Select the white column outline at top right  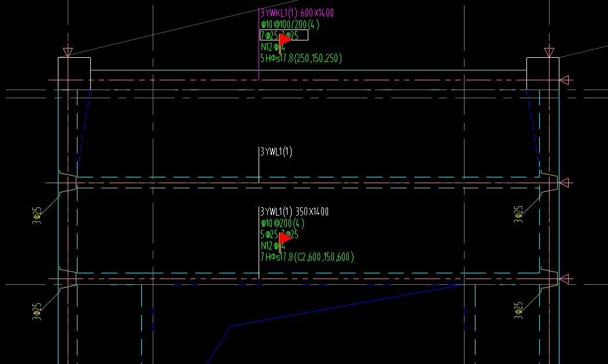coord(543,73)
